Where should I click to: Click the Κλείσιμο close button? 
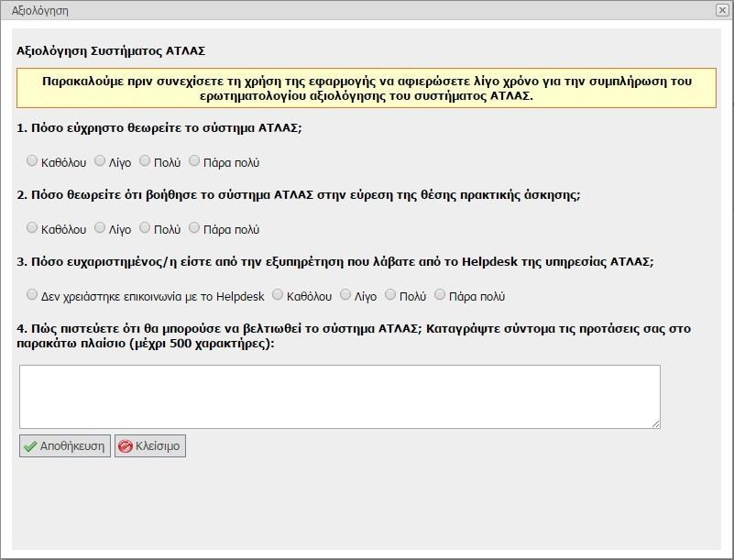coord(150,445)
